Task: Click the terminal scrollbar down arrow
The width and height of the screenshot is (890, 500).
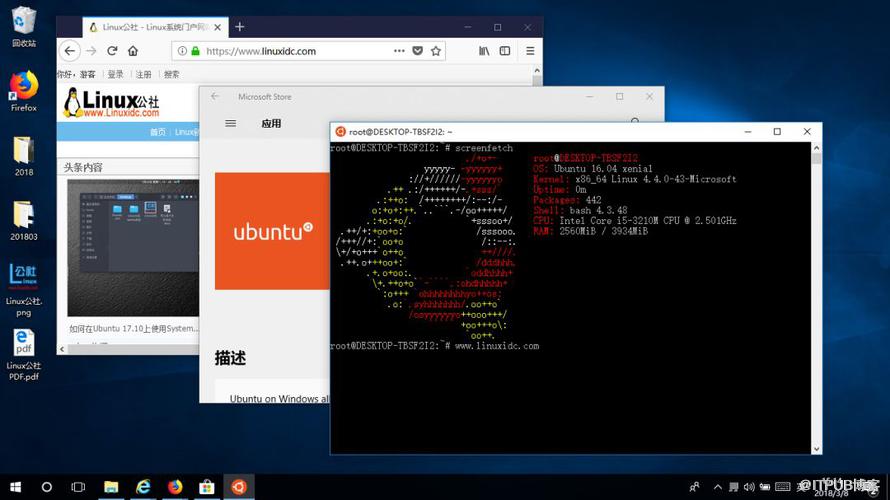Action: tap(816, 449)
